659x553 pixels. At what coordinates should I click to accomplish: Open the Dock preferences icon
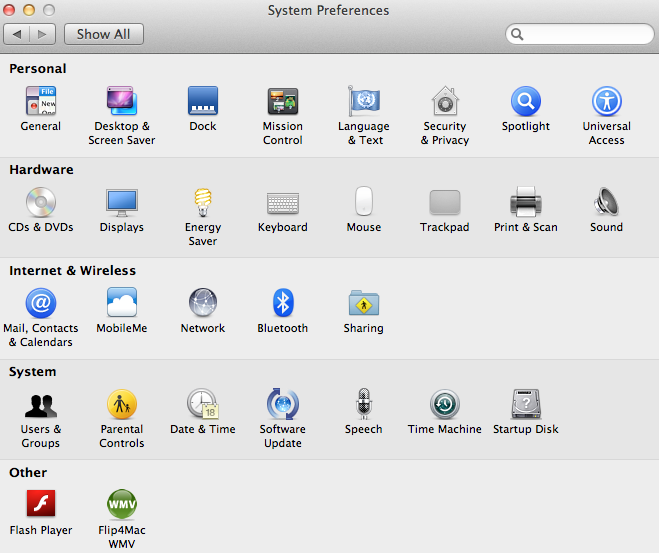coord(203,101)
